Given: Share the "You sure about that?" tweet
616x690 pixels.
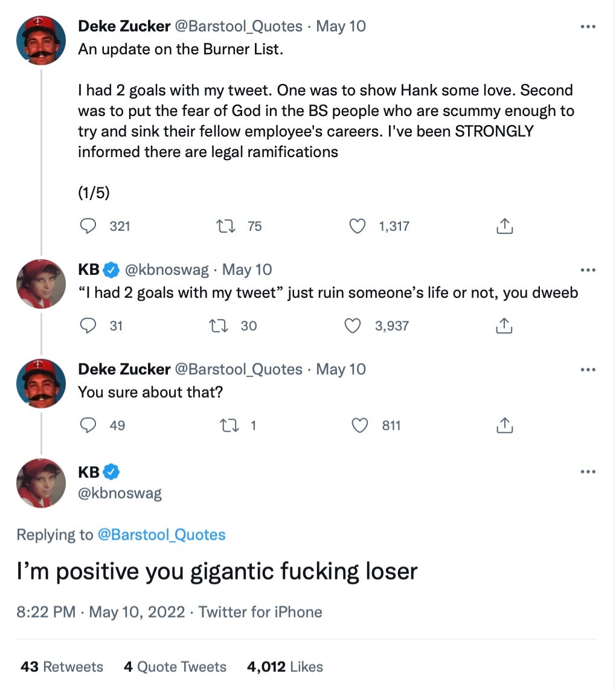Looking at the screenshot, I should click(x=504, y=425).
